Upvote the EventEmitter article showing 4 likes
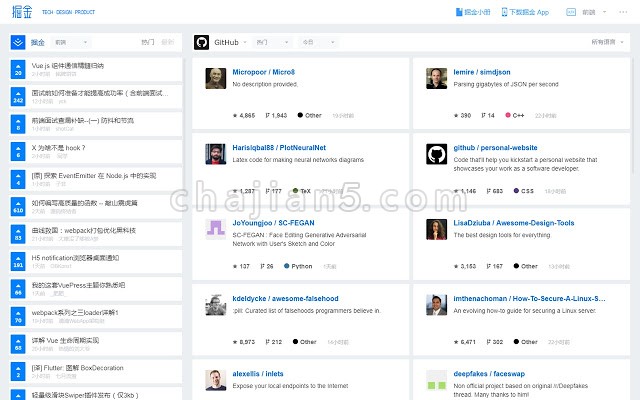Viewport: 640px width, 400px height. point(18,179)
